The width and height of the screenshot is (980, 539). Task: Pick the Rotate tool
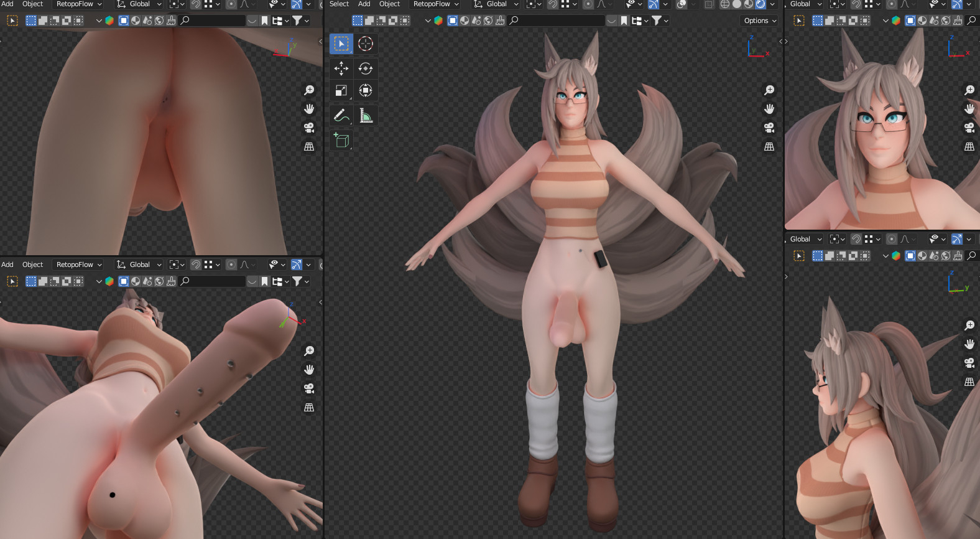click(366, 68)
